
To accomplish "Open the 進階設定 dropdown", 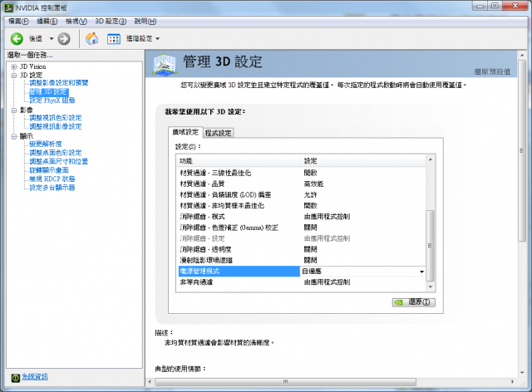I will [x=142, y=39].
